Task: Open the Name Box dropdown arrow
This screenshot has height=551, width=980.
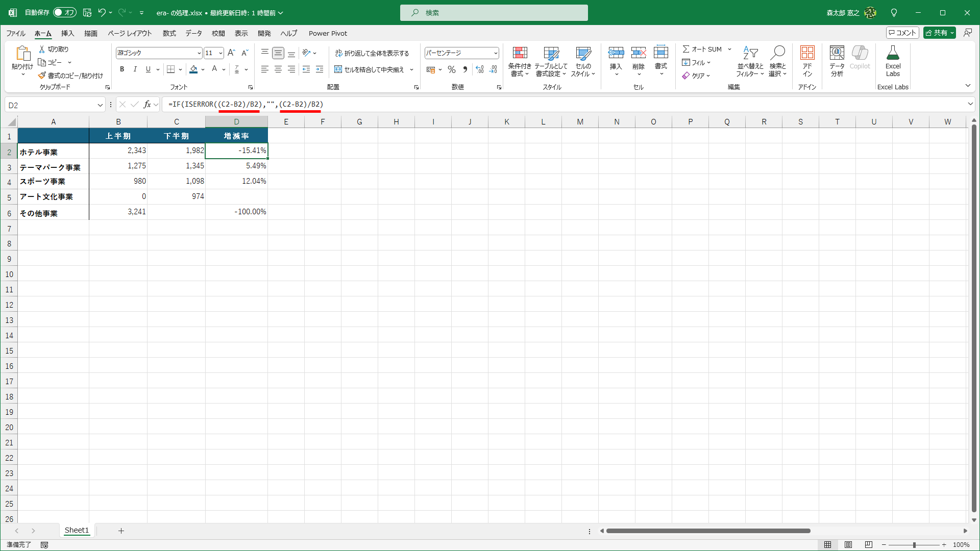Action: pos(100,105)
